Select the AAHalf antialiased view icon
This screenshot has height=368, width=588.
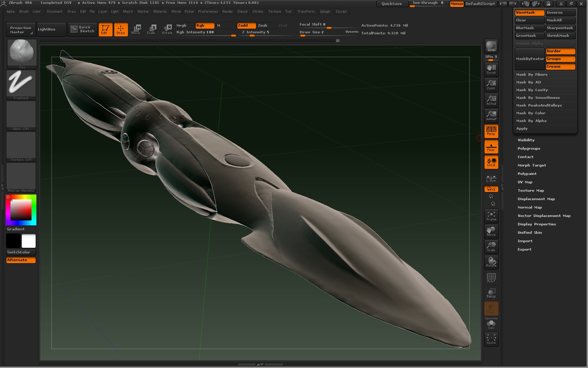[x=491, y=116]
